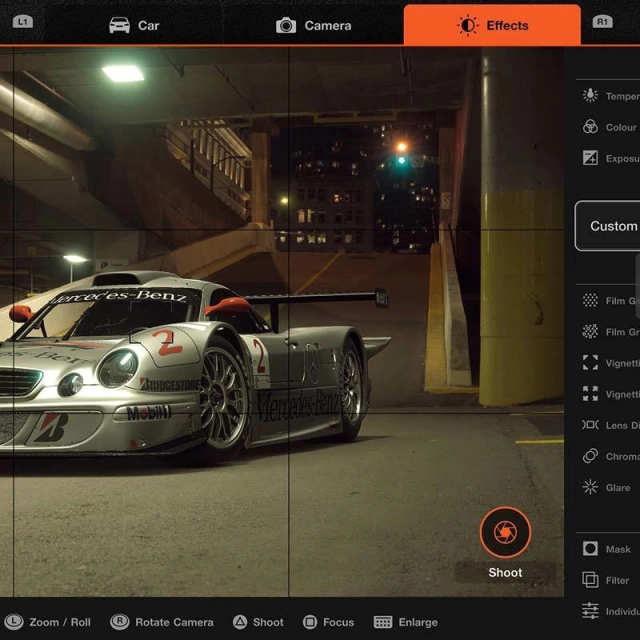Image resolution: width=640 pixels, height=640 pixels.
Task: Expand the Custom preset dropdown
Action: (610, 226)
